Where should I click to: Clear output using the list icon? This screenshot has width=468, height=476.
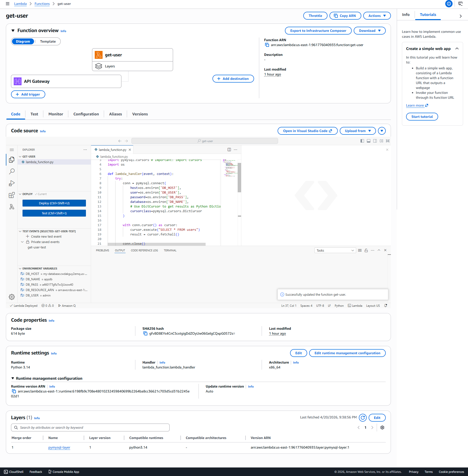point(360,250)
